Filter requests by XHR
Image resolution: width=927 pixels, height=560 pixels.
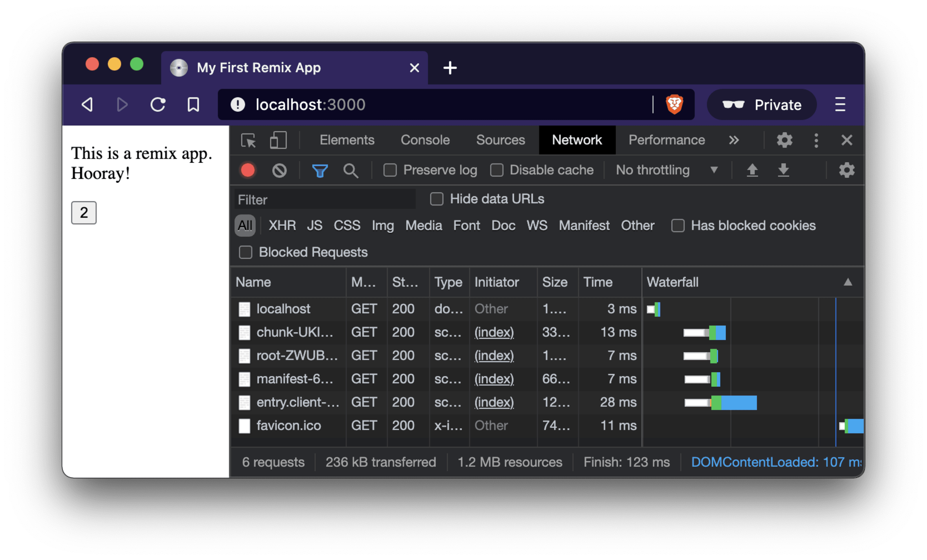282,226
